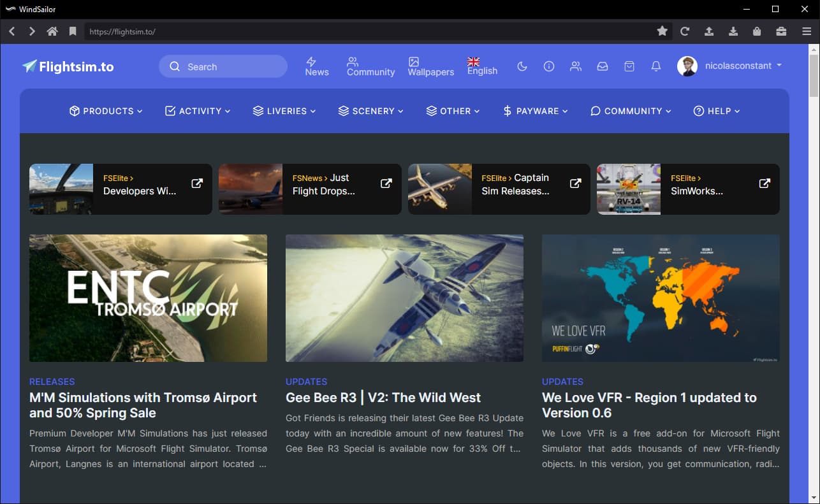Open the browser hamburger menu

tap(807, 31)
